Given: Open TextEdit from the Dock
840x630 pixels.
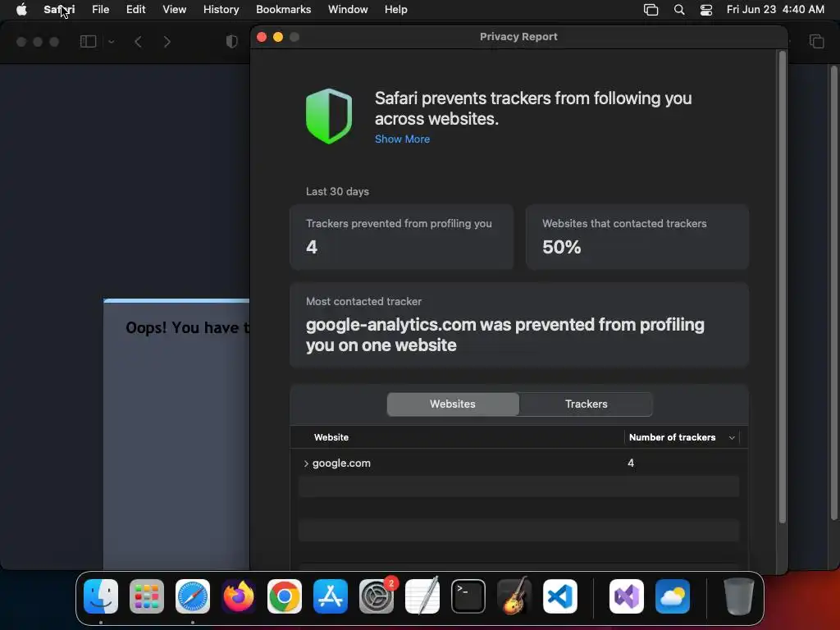Looking at the screenshot, I should tap(422, 596).
